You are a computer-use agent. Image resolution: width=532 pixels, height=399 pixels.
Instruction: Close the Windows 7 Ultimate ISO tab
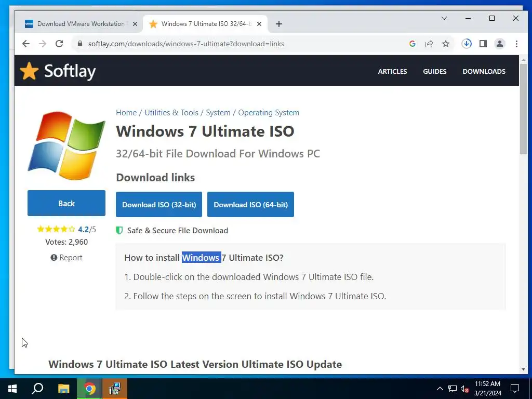coord(259,24)
